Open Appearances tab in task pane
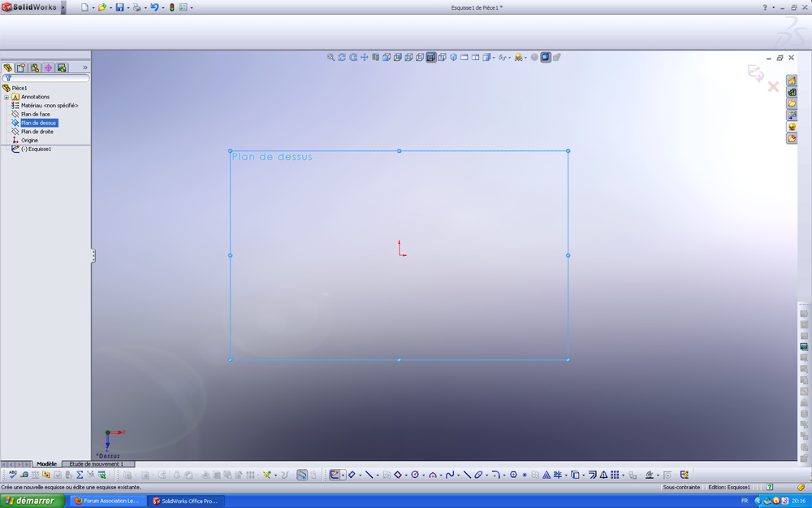This screenshot has height=508, width=812. pyautogui.click(x=792, y=127)
